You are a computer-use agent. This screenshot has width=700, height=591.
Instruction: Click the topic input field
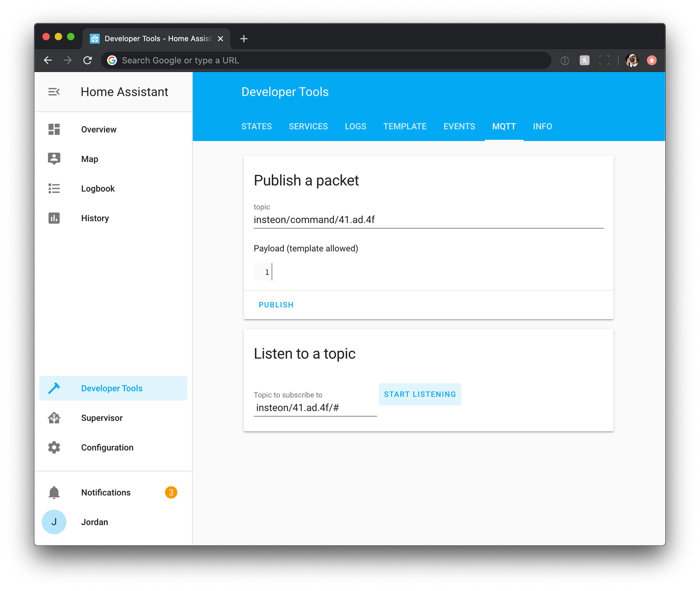[428, 219]
